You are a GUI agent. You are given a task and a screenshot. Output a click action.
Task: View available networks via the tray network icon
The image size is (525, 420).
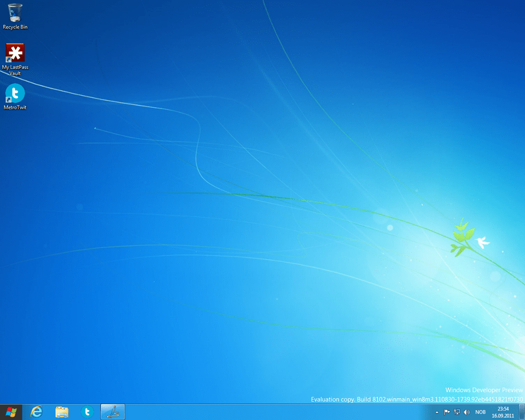pyautogui.click(x=457, y=412)
